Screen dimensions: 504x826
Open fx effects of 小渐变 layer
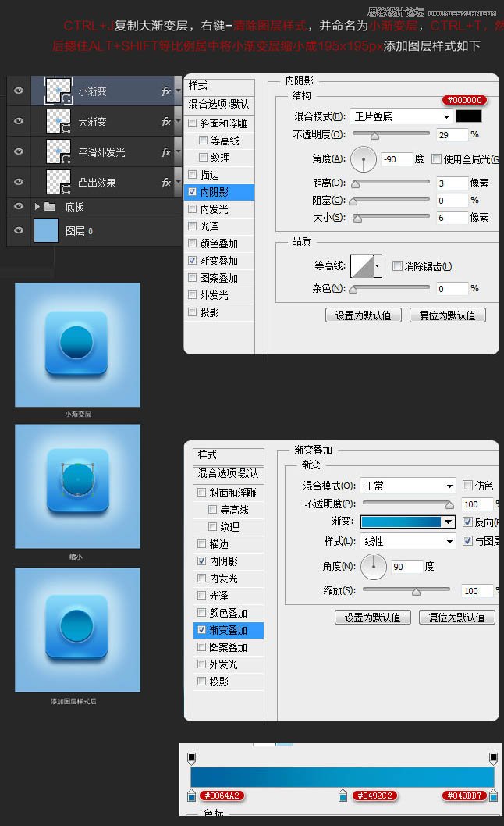click(166, 91)
